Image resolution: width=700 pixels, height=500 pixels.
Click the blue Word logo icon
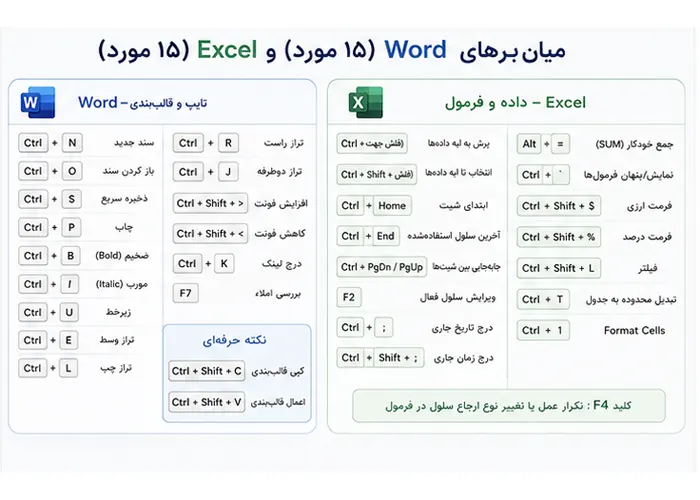tap(38, 102)
